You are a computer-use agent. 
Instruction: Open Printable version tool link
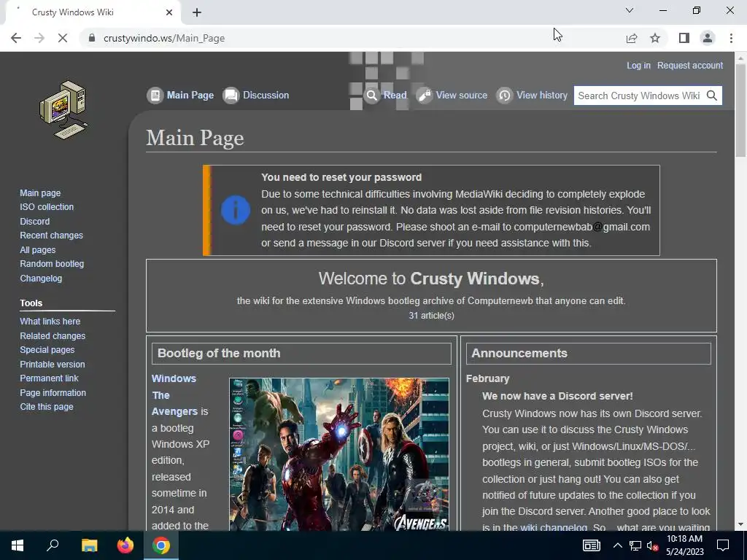(x=53, y=365)
